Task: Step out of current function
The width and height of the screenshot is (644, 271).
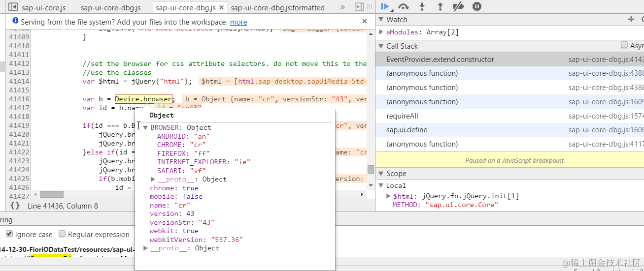Action: point(440,6)
